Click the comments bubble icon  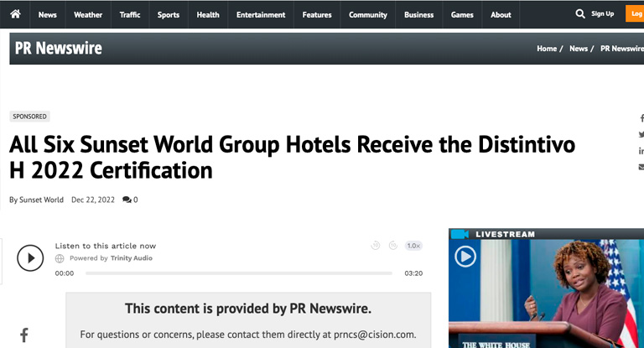pyautogui.click(x=127, y=200)
